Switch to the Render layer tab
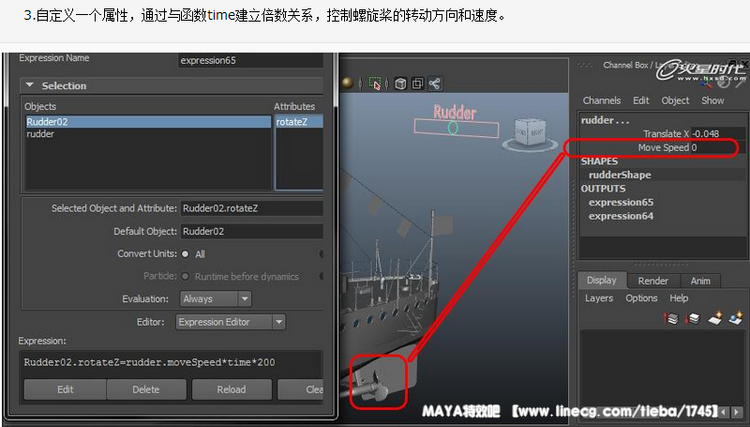The width and height of the screenshot is (750, 427). [653, 281]
